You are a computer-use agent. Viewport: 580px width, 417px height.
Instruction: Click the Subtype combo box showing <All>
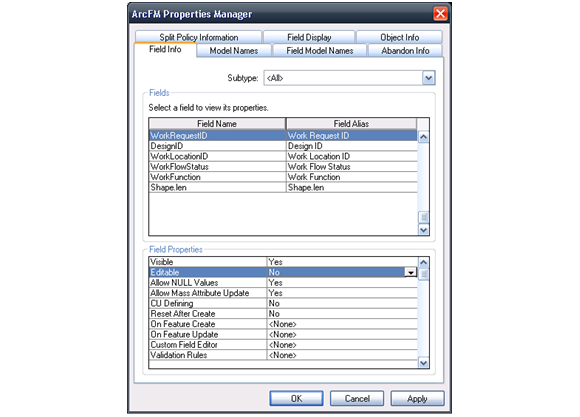349,78
